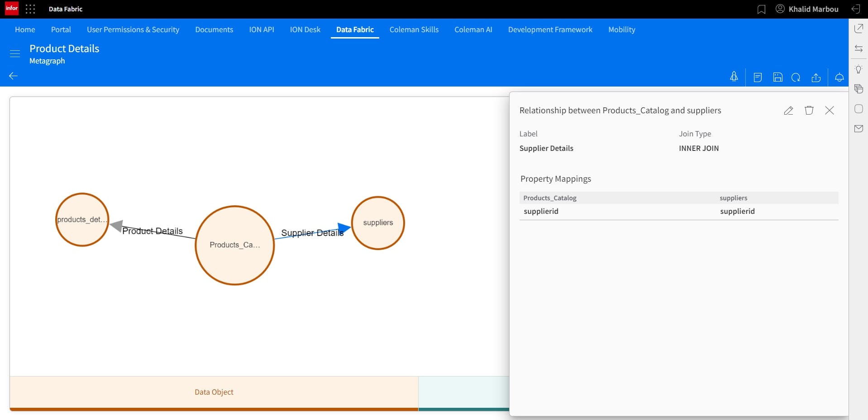Viewport: 868px width, 420px height.
Task: Click the Metagraph subtitle text
Action: click(x=47, y=61)
